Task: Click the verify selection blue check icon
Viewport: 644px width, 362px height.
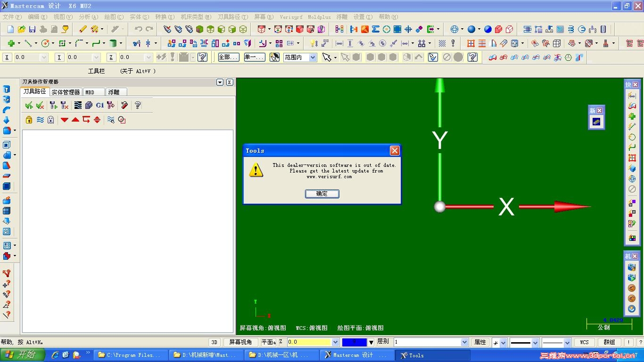Action: 433,57
